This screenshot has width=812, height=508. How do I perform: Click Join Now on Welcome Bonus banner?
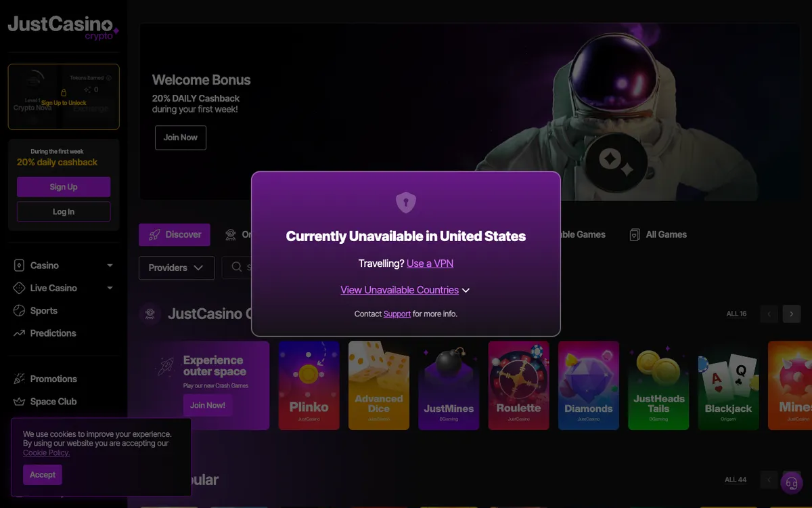click(181, 137)
